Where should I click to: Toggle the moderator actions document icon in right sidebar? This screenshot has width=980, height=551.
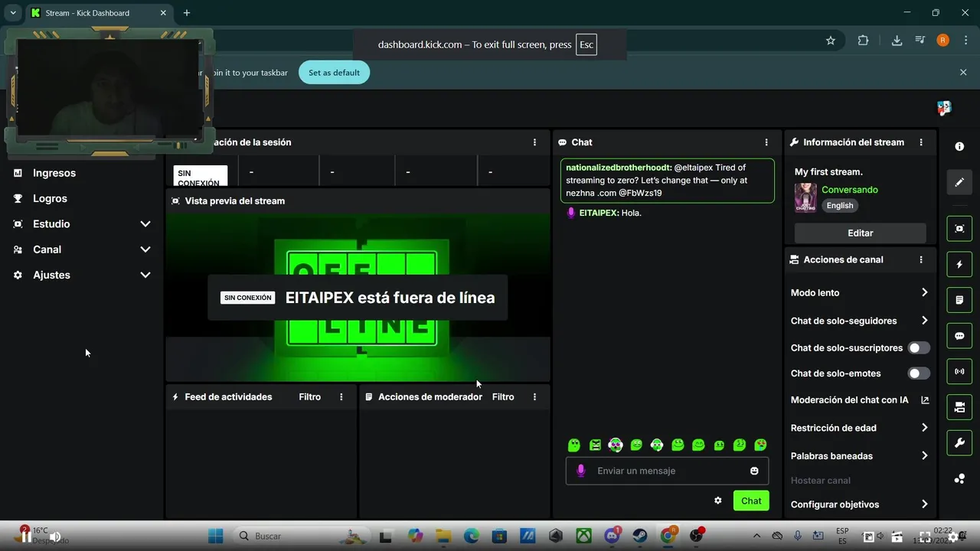pyautogui.click(x=959, y=300)
